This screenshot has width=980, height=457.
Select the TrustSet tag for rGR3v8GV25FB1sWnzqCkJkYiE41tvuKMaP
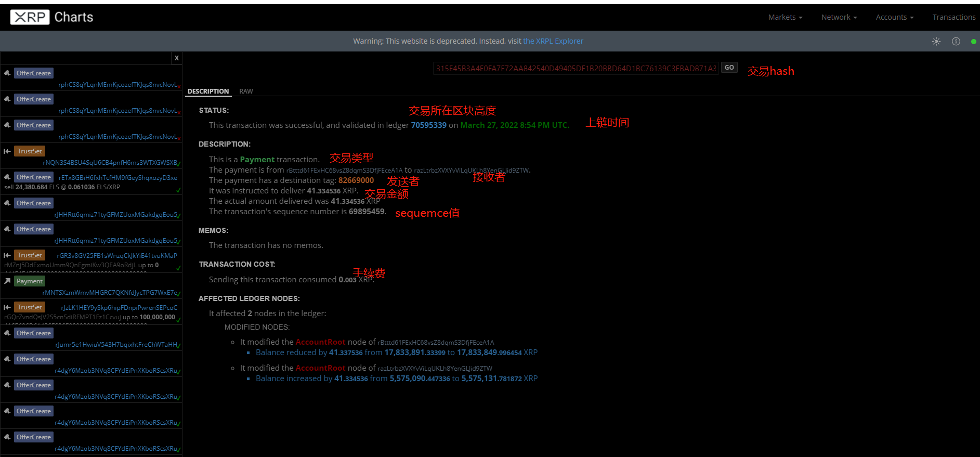click(x=30, y=255)
